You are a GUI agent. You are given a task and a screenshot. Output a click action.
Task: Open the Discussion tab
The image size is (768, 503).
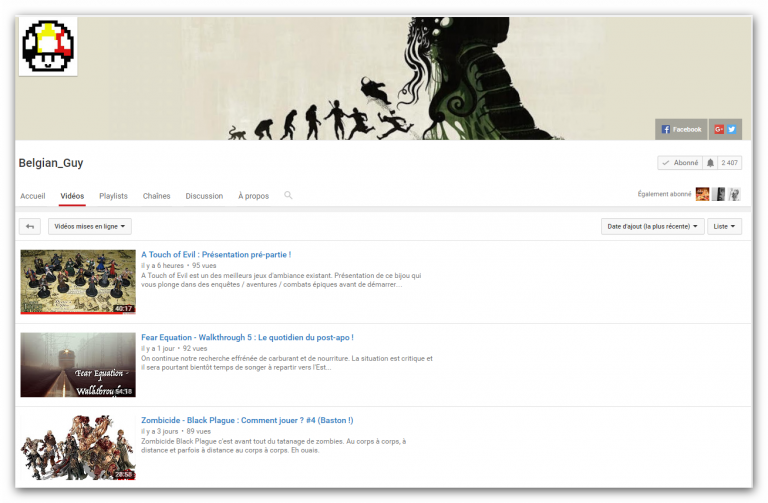click(204, 196)
